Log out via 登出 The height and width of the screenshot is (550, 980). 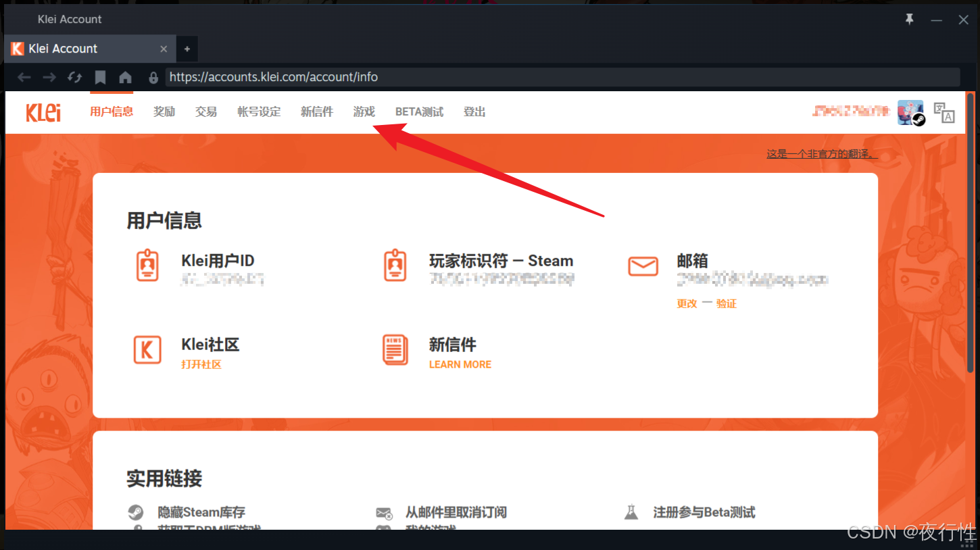coord(474,112)
